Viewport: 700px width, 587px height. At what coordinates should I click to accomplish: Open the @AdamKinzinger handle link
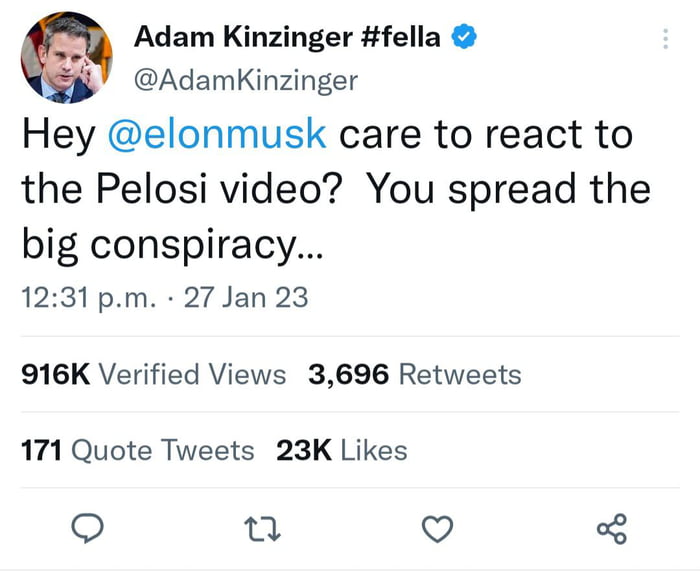tap(245, 81)
